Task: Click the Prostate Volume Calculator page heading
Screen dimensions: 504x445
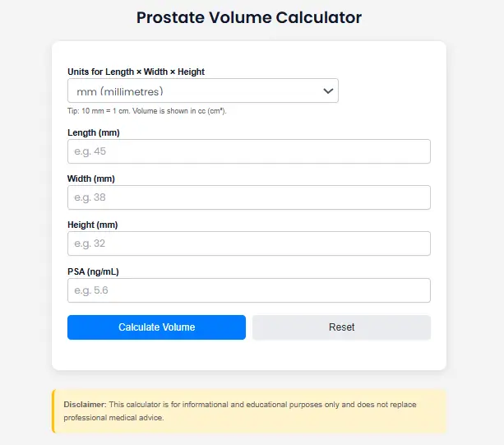Action: 248,17
